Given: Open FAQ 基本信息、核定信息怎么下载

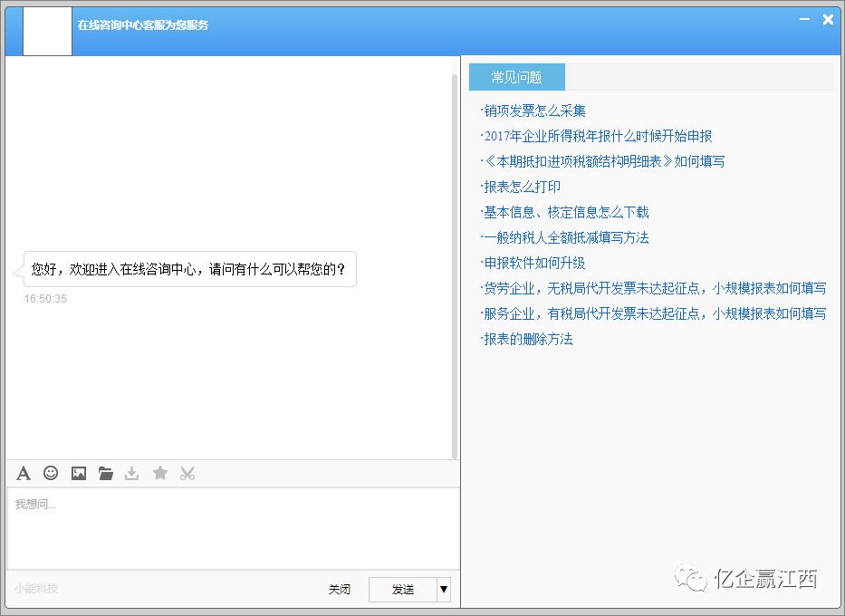Looking at the screenshot, I should click(565, 212).
